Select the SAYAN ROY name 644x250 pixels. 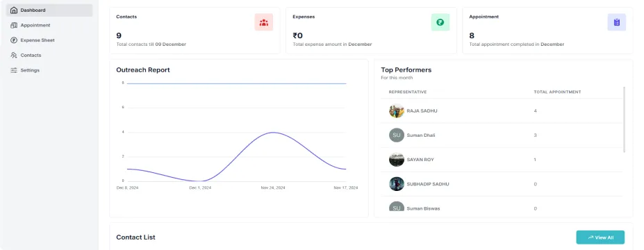click(x=420, y=160)
